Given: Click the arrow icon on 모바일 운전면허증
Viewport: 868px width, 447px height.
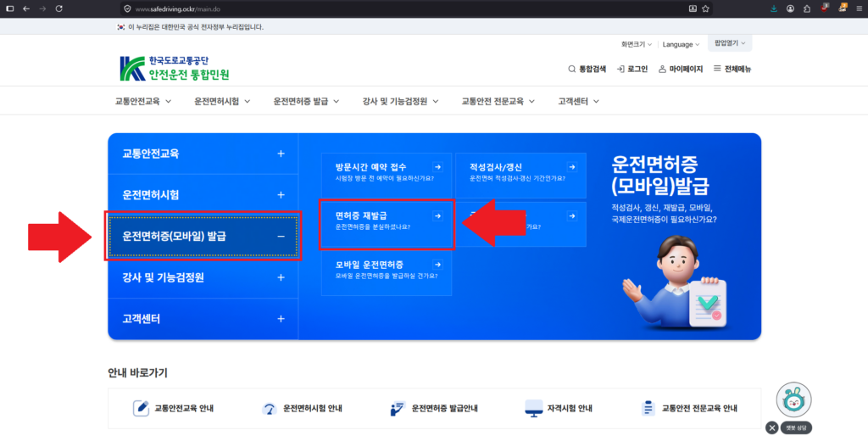Looking at the screenshot, I should click(x=438, y=265).
